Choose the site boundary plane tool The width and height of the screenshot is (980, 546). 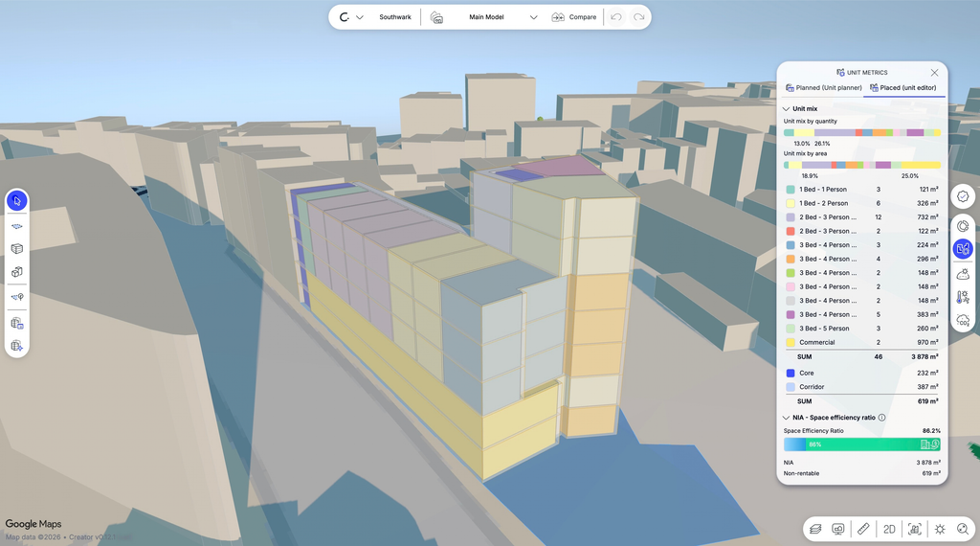click(17, 226)
